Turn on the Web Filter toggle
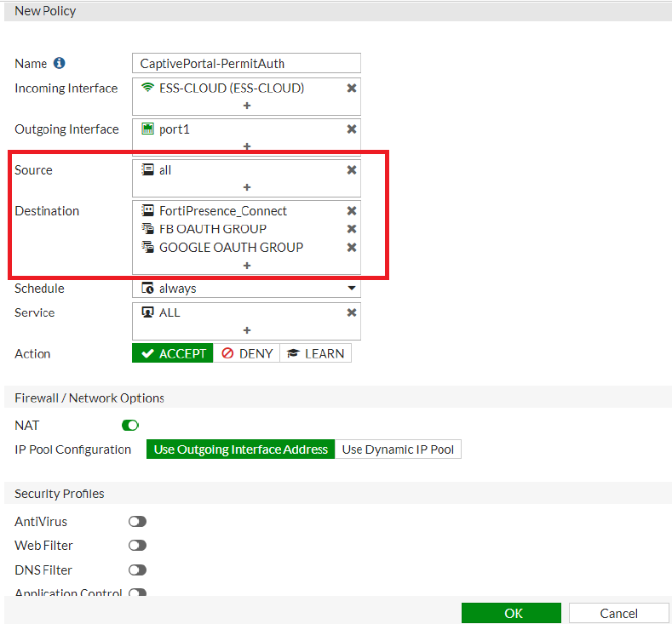The width and height of the screenshot is (672, 624). coord(137,546)
